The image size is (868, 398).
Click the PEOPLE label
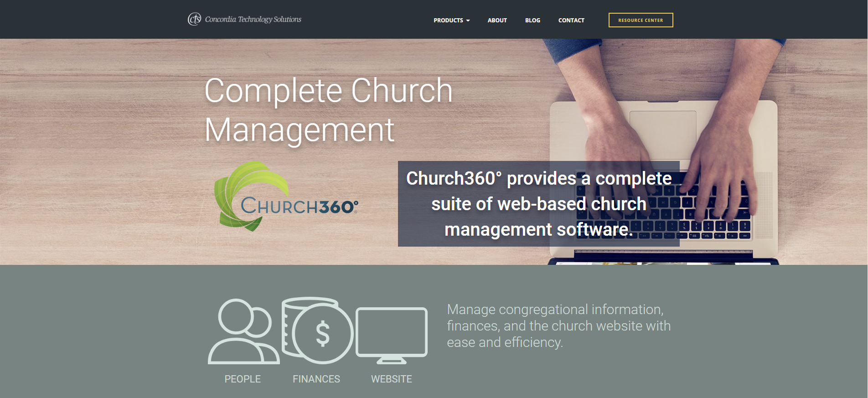coord(243,379)
